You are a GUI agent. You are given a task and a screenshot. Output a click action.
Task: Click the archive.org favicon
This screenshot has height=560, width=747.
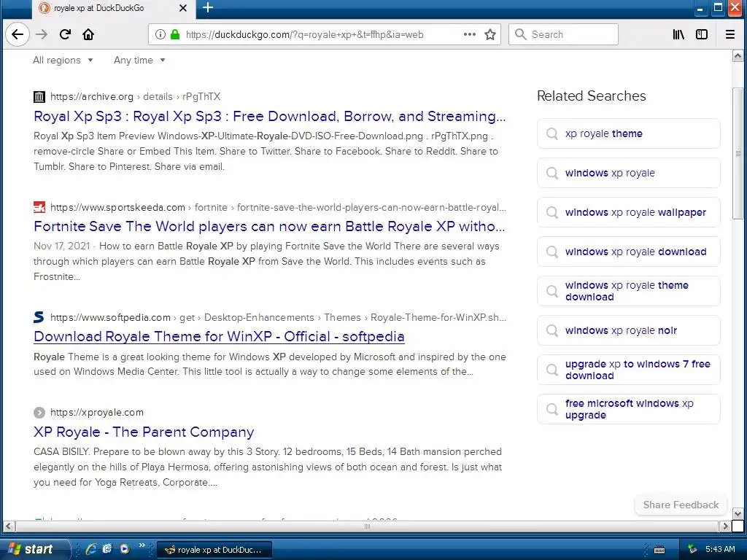(39, 97)
